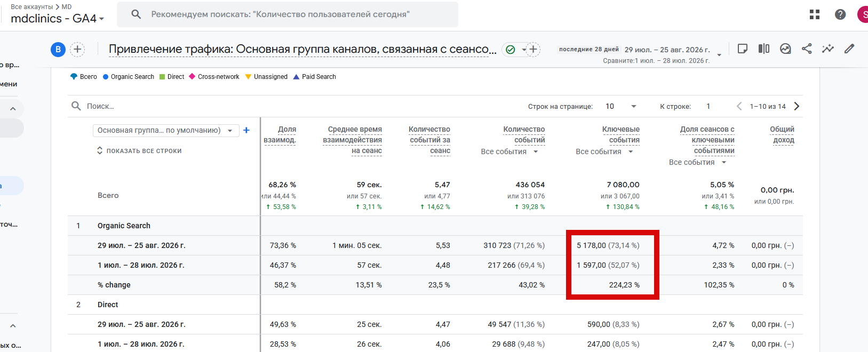868x352 pixels.
Task: Share this report icon
Action: tap(807, 49)
